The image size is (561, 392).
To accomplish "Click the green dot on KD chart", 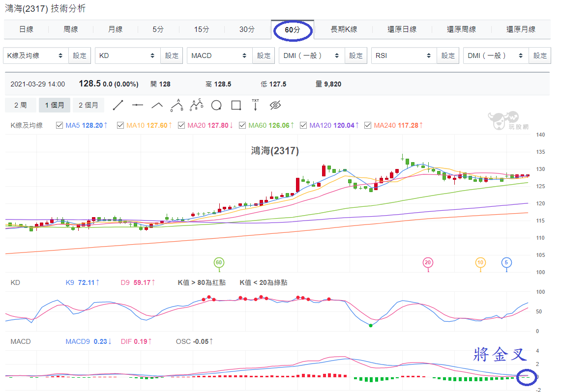I will 371,325.
